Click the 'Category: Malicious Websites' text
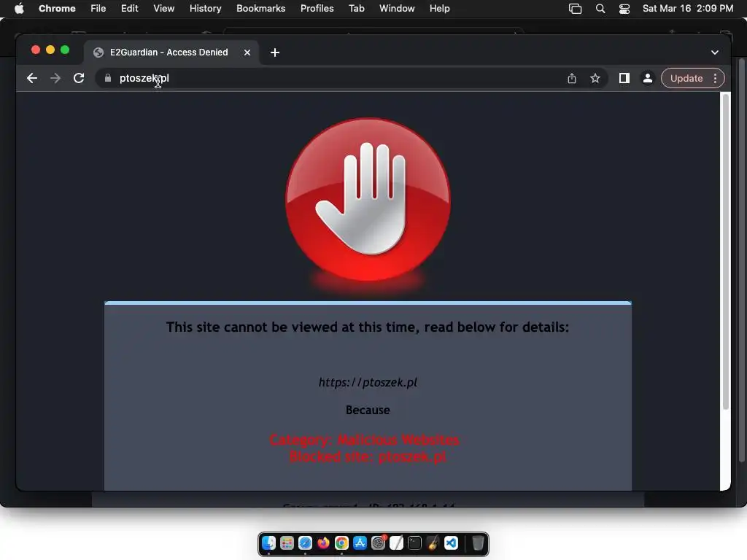Image resolution: width=747 pixels, height=560 pixels. pos(365,440)
